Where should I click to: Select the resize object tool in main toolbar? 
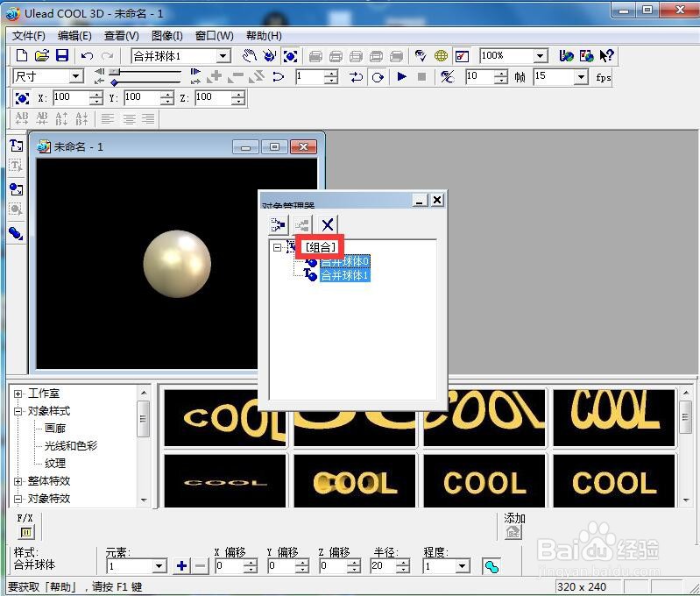coord(290,56)
